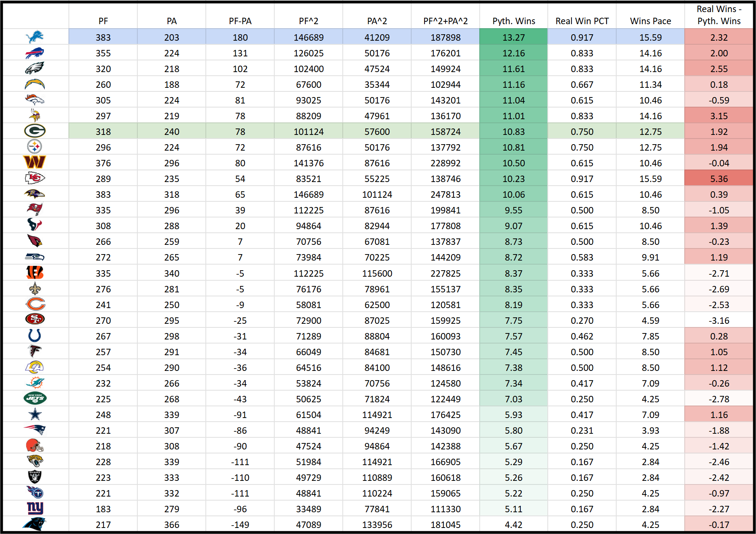The height and width of the screenshot is (534, 756).
Task: Select the Real Win PCT cell 0.270
Action: (582, 320)
